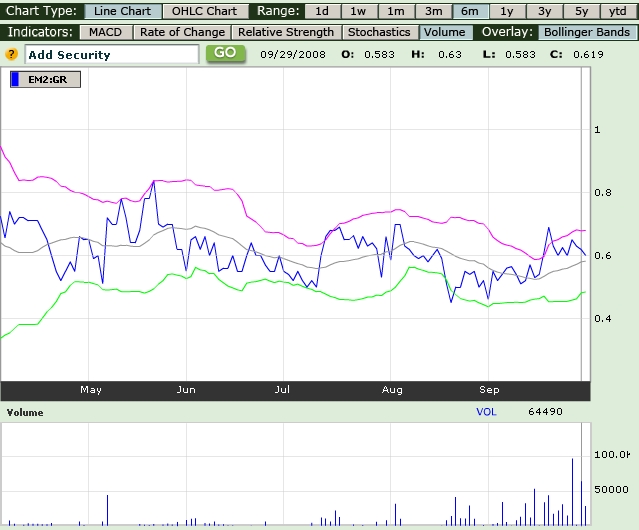639x530 pixels.
Task: Show year-to-date range ytd
Action: point(617,11)
